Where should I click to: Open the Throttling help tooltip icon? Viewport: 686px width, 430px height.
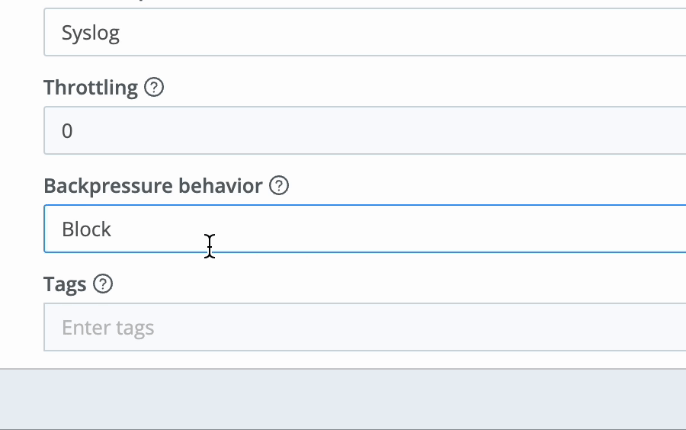coord(154,87)
